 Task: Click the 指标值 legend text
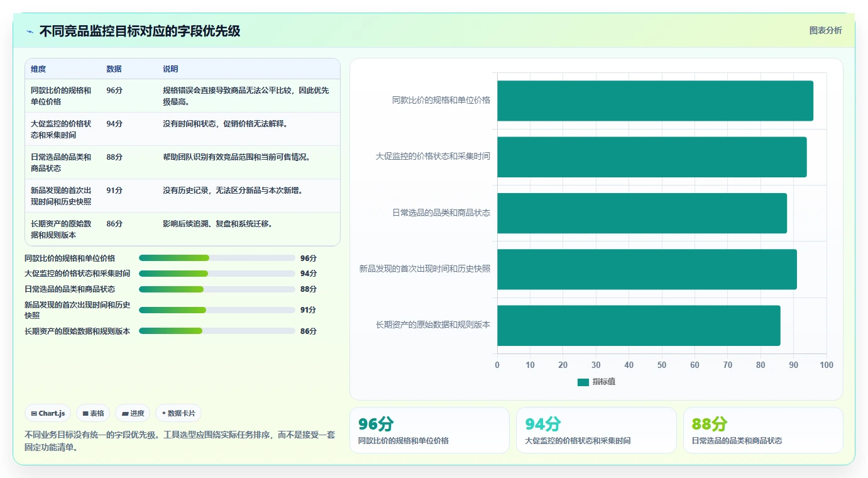coord(604,382)
